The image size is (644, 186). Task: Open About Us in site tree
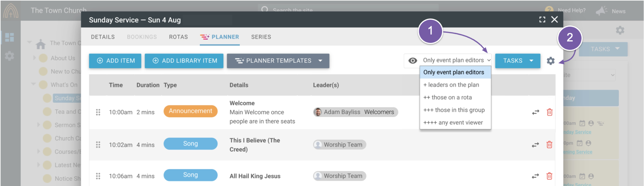[63, 58]
